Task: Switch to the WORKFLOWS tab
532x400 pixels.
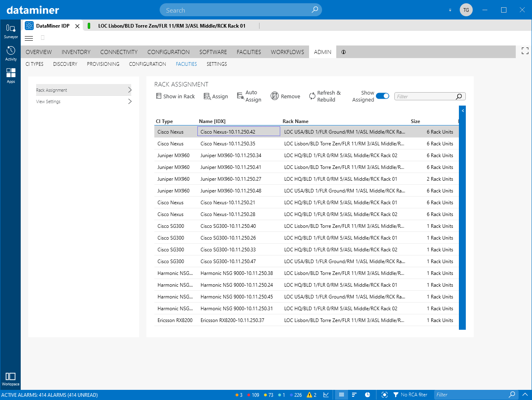Action: pyautogui.click(x=288, y=52)
